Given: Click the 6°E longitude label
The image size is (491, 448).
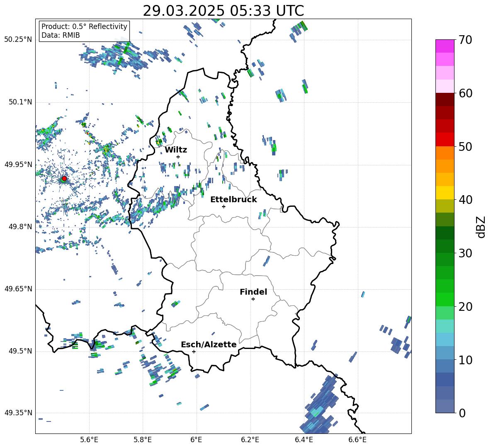Looking at the screenshot, I should click(x=196, y=440).
